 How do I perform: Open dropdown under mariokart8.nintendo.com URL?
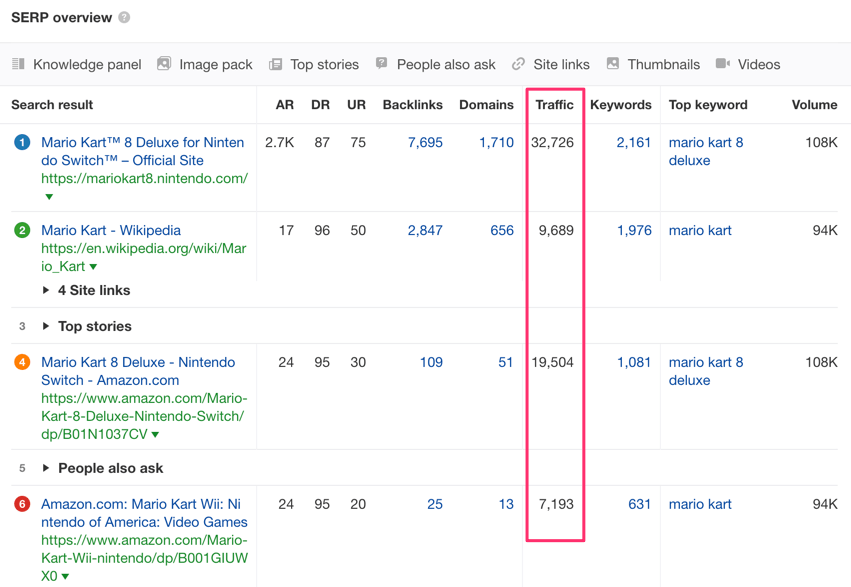tap(49, 197)
